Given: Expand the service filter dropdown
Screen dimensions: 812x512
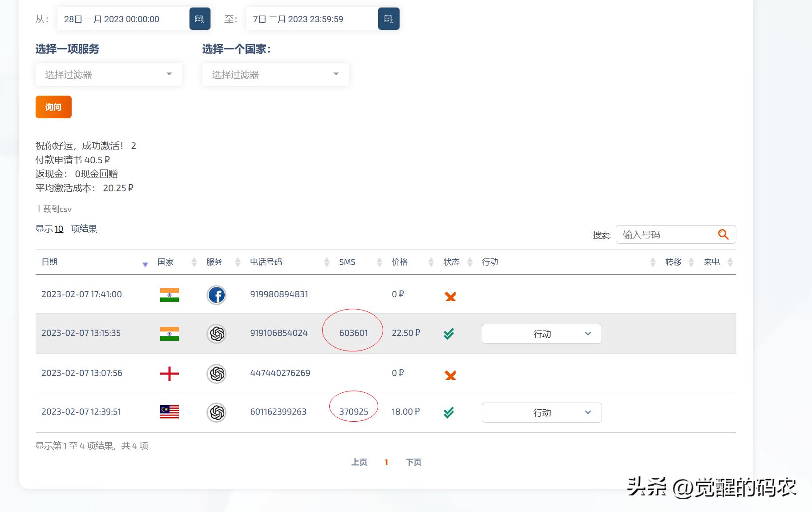Looking at the screenshot, I should point(109,74).
